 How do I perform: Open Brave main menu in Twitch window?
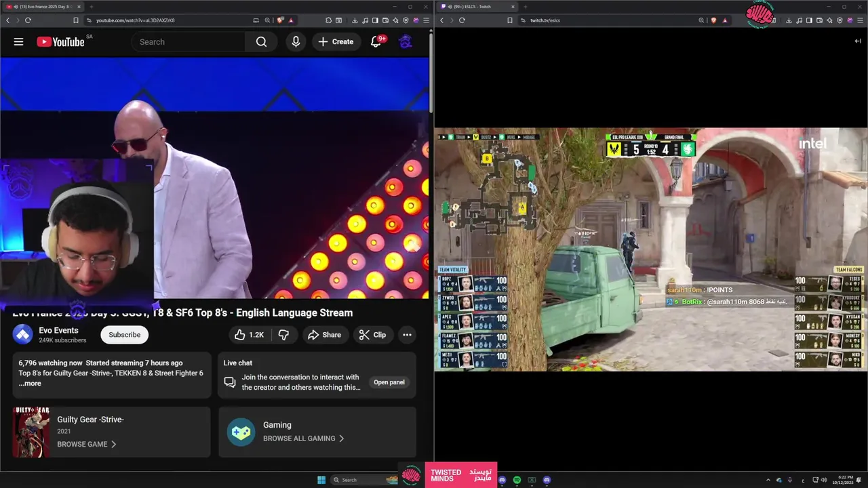pyautogui.click(x=860, y=20)
